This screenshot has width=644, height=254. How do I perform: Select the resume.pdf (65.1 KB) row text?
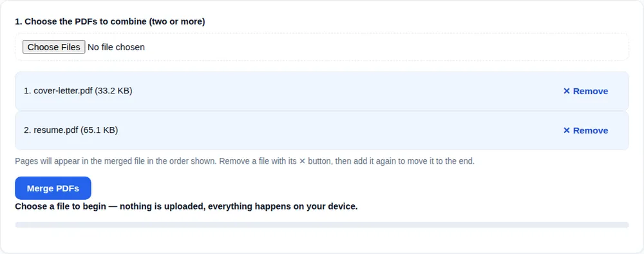(x=71, y=130)
